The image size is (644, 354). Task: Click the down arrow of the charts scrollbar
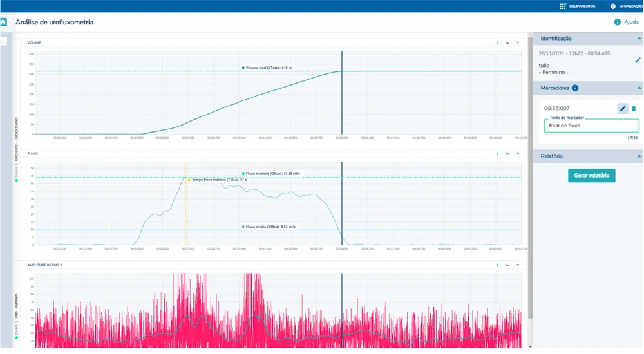[x=530, y=347]
